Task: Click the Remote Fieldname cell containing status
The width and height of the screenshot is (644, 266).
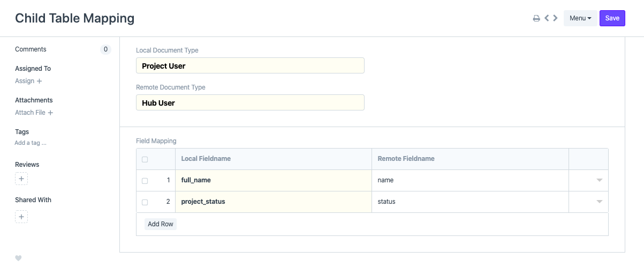Action: click(x=469, y=202)
